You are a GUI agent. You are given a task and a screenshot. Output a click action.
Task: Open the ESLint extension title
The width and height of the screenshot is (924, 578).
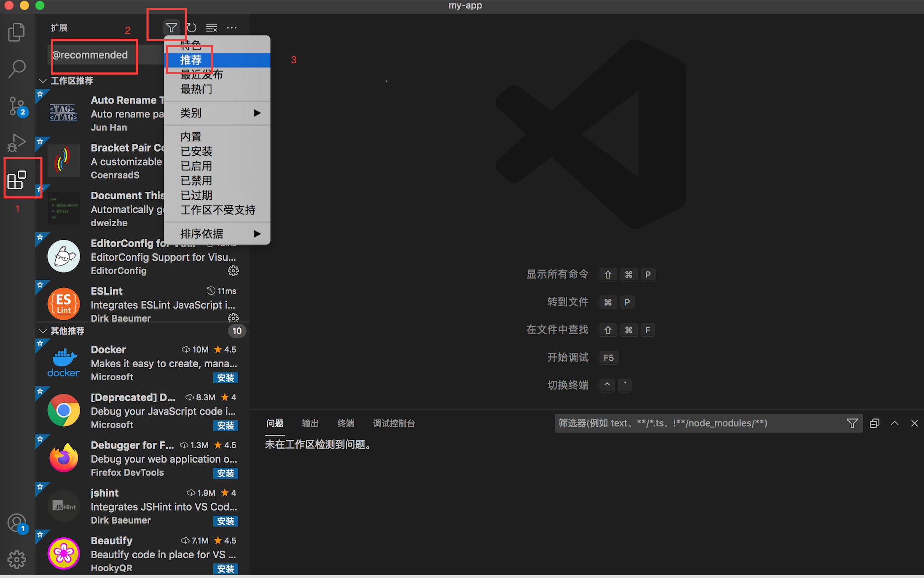107,291
